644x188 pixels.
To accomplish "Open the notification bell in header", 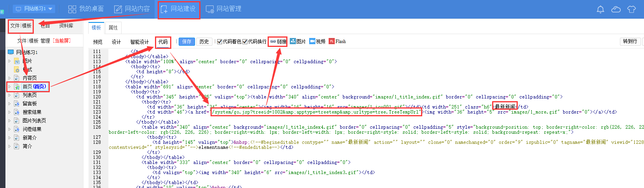I will tap(600, 9).
